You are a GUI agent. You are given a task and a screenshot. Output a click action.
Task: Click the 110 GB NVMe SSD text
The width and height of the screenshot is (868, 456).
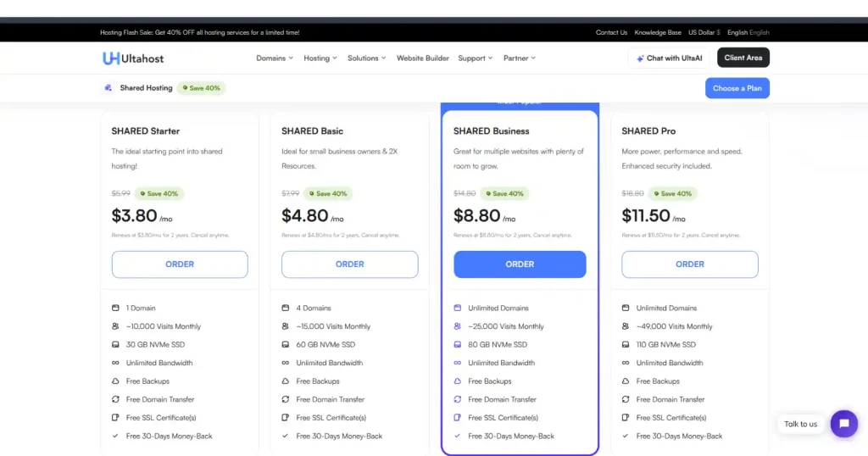[x=665, y=344]
